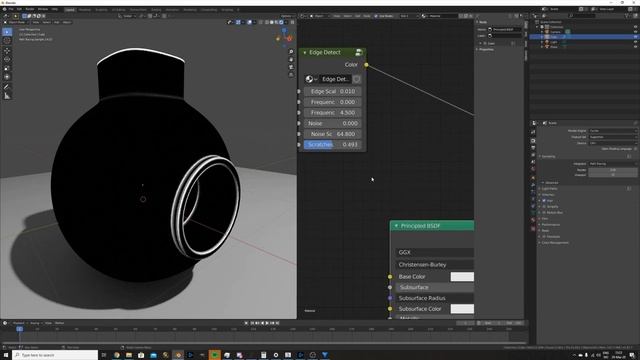Click the Edge Det.. node group name
This screenshot has height=360, width=640.
(335, 79)
